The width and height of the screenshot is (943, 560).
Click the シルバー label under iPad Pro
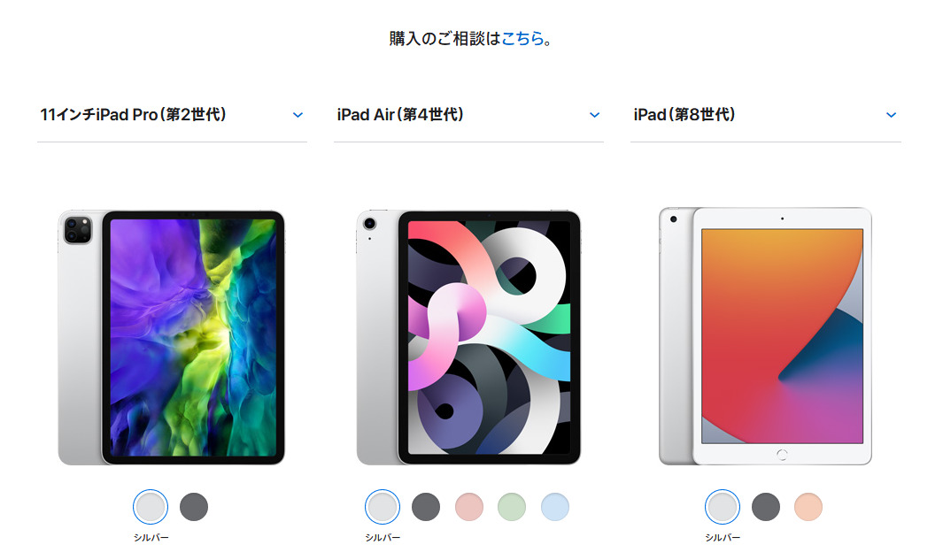pos(151,538)
